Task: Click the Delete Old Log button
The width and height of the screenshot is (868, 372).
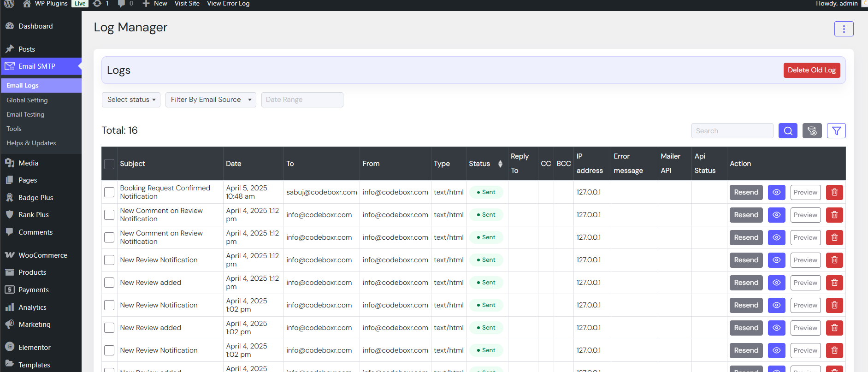Action: (811, 70)
